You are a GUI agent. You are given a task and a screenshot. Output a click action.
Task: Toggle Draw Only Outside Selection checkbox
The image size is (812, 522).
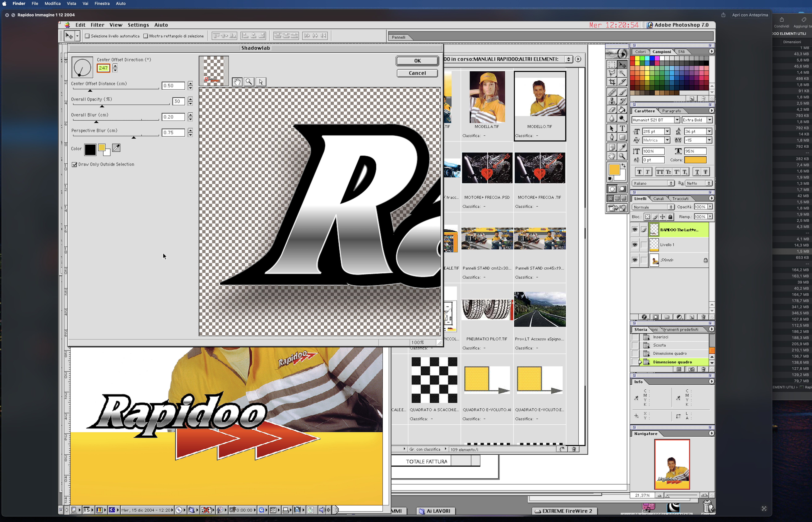[74, 164]
